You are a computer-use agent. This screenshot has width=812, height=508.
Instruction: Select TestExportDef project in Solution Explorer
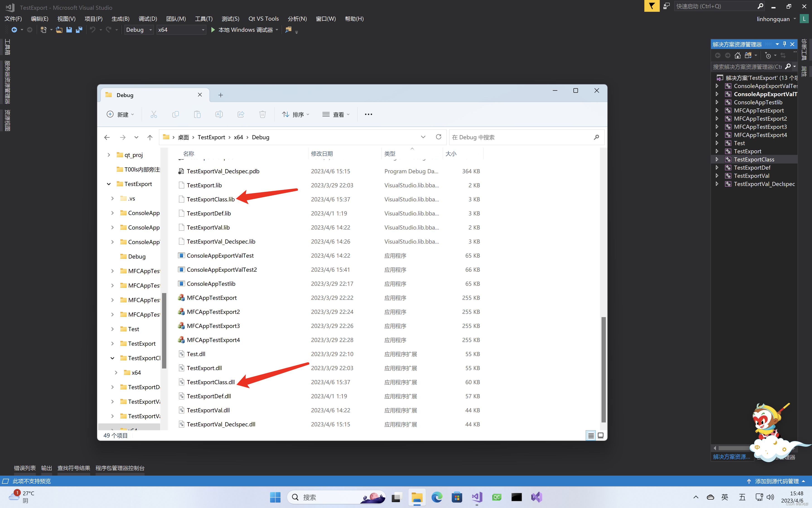click(752, 167)
